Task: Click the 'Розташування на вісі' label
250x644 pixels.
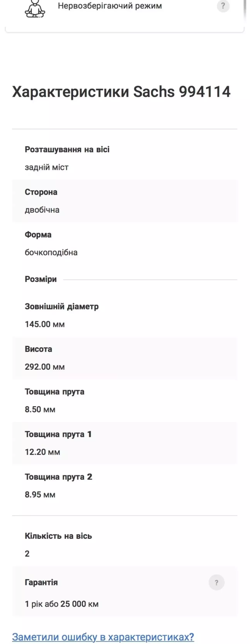Action: click(x=67, y=149)
